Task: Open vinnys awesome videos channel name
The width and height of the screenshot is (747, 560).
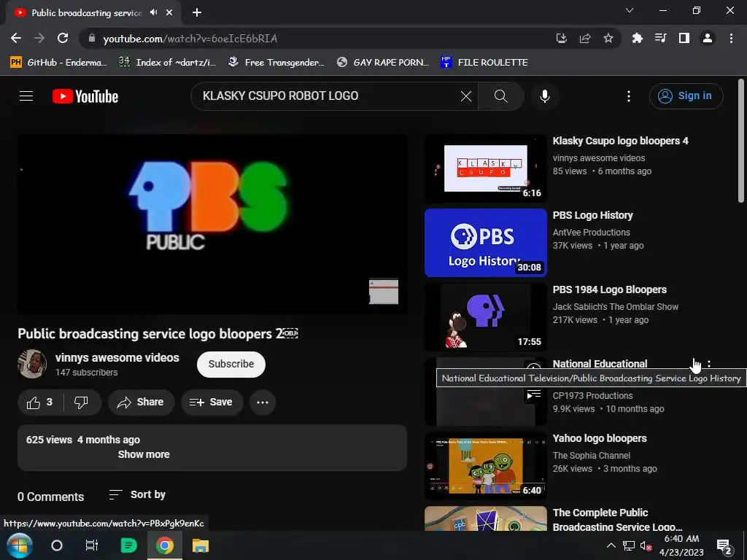Action: (x=117, y=357)
